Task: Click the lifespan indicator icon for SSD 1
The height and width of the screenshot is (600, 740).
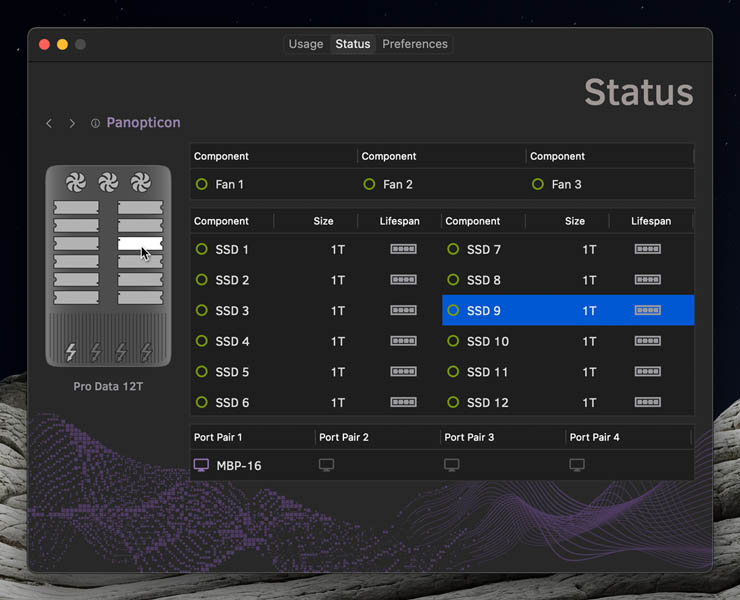Action: pos(403,249)
